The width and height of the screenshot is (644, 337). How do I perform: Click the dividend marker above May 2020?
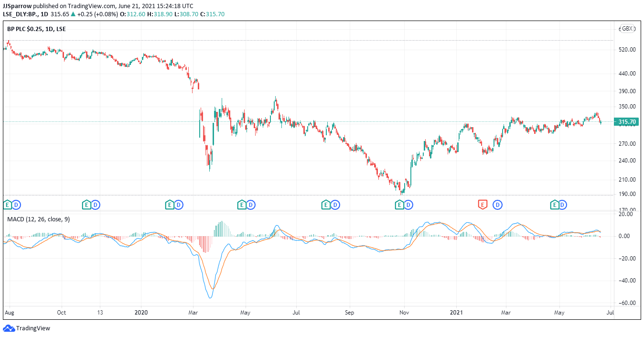(251, 205)
